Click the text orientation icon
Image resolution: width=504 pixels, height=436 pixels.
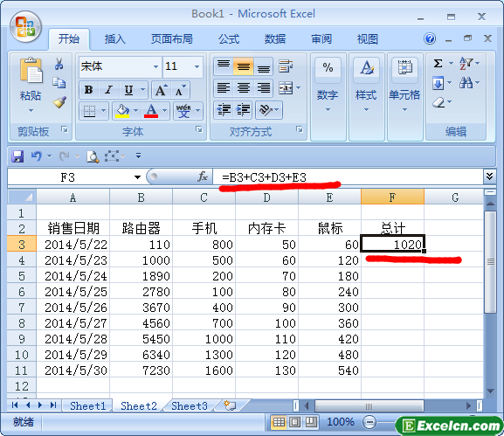(266, 110)
